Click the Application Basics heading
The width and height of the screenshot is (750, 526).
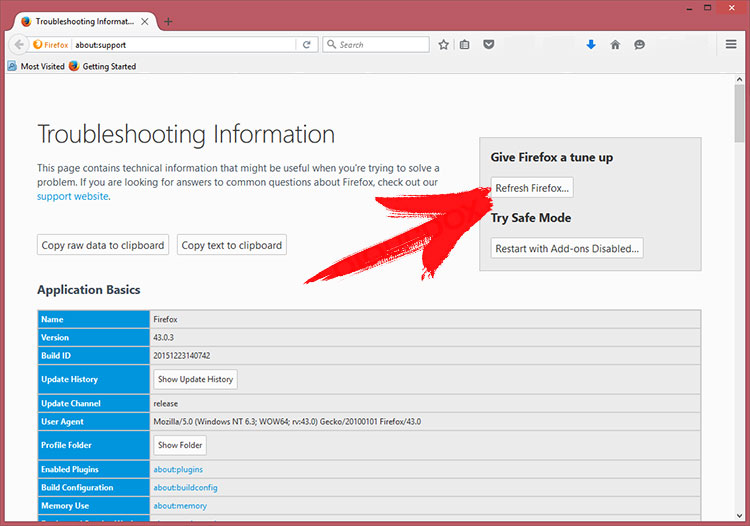[x=89, y=290]
